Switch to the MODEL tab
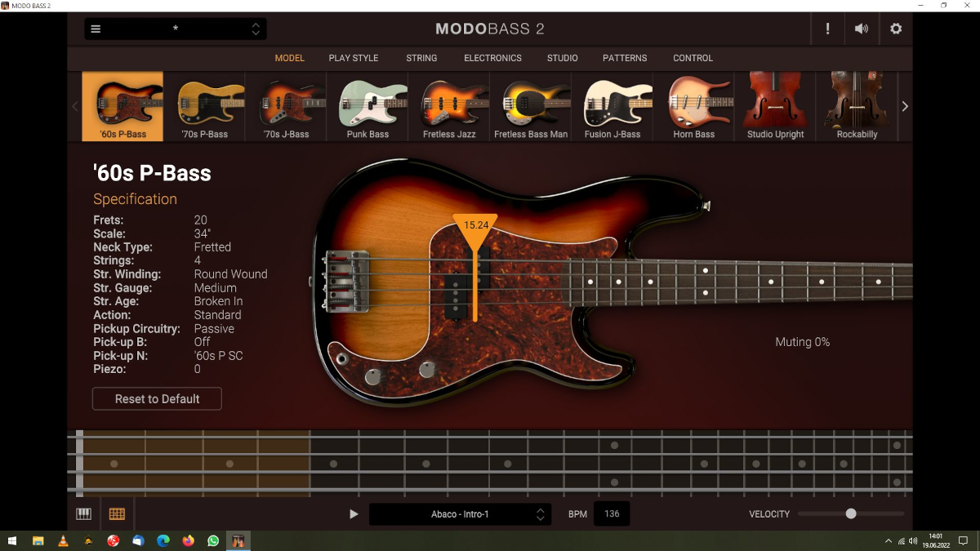 point(290,58)
